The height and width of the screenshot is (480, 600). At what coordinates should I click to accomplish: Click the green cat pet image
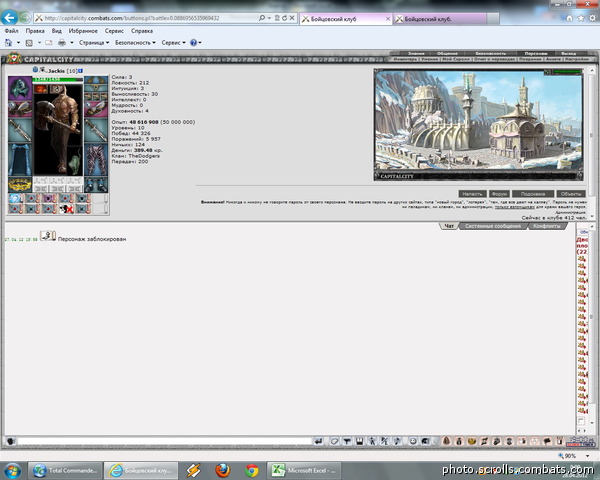(75, 162)
